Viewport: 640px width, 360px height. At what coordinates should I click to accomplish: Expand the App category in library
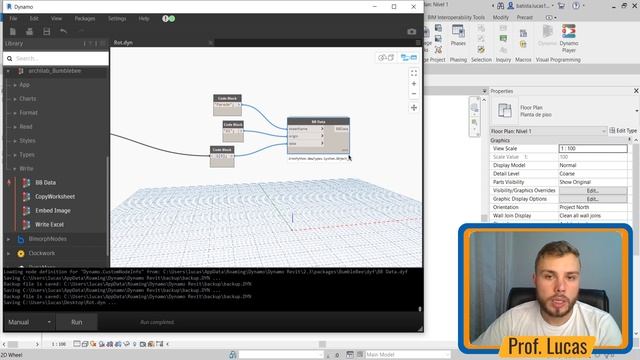click(15, 85)
